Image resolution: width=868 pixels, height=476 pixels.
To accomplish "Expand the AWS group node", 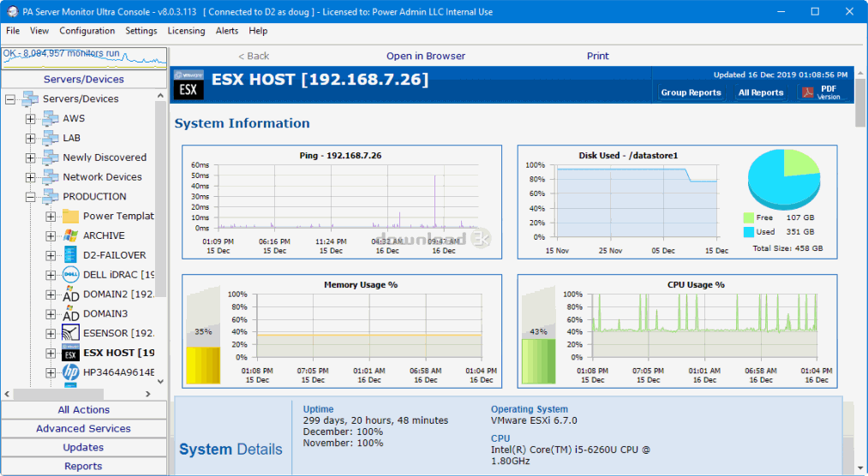I will (x=31, y=119).
